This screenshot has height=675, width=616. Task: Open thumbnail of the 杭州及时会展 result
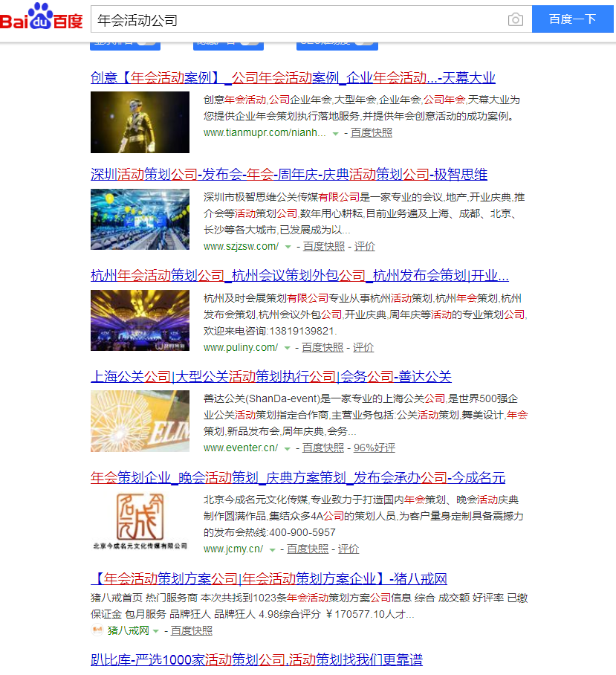140,320
